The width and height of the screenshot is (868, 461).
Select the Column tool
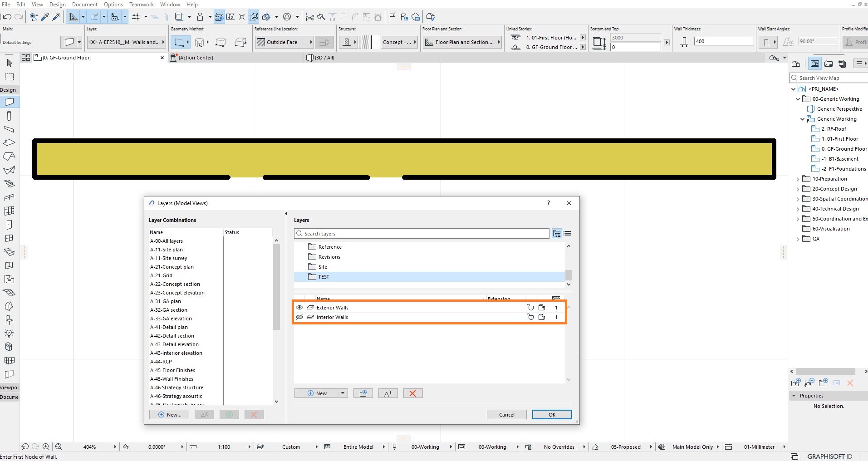10,116
